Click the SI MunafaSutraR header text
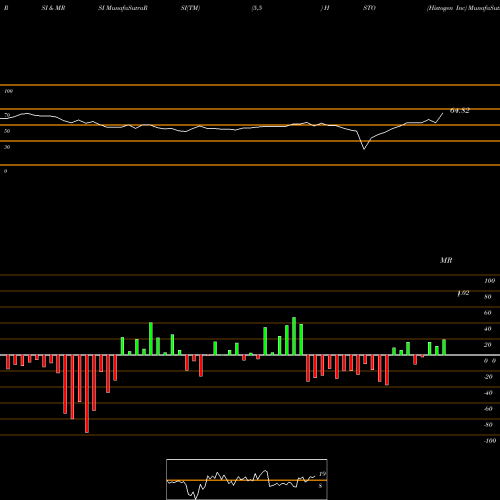 pos(123,8)
